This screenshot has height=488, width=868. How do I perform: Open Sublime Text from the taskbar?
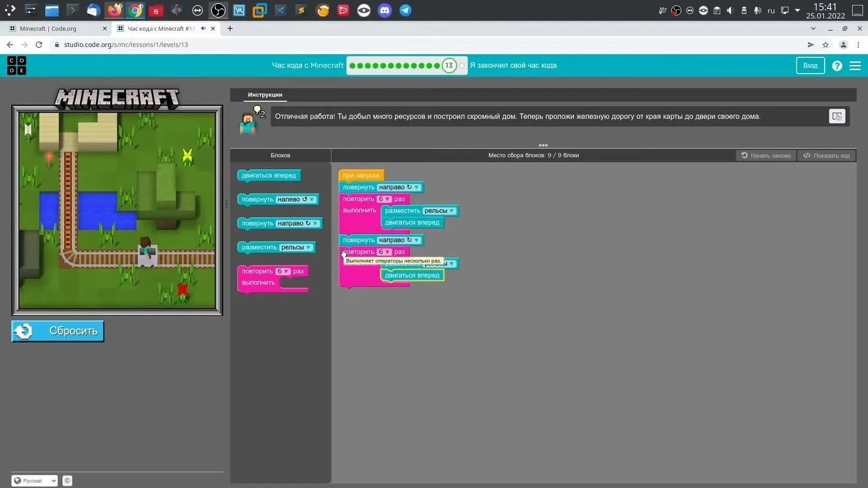tap(301, 10)
